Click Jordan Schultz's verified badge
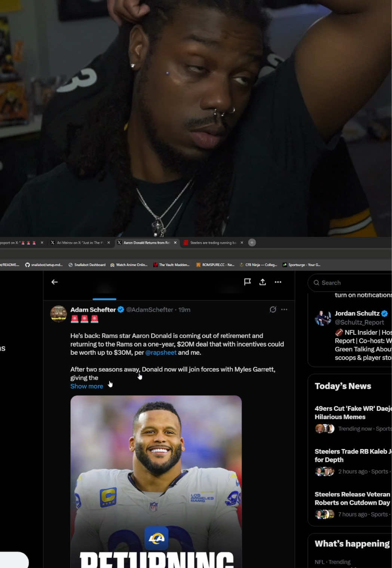 point(385,313)
